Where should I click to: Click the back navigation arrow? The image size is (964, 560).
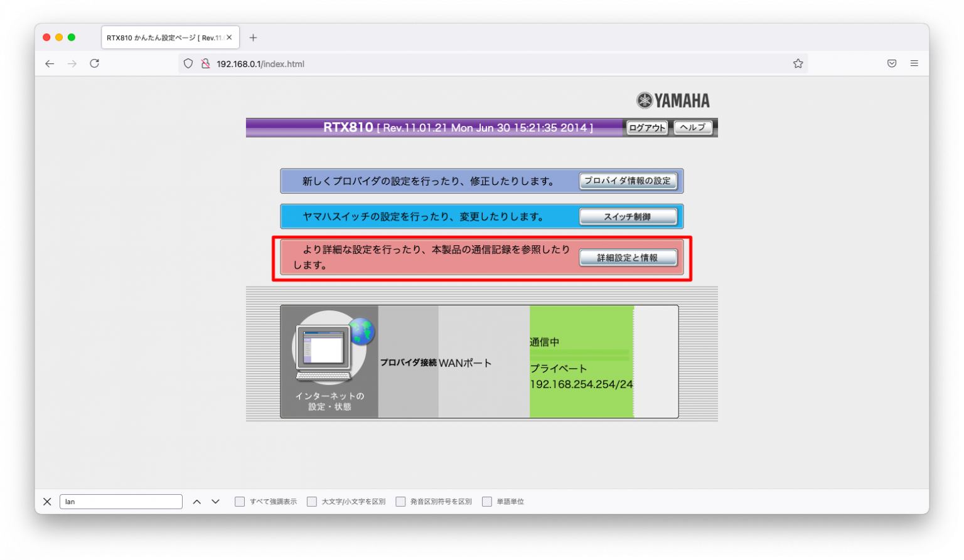50,63
